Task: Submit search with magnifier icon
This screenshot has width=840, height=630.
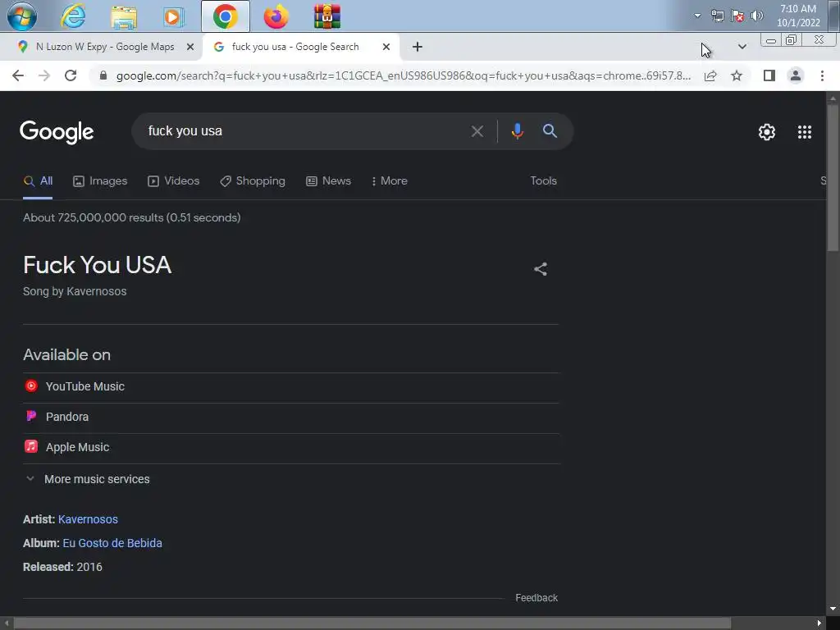Action: tap(550, 130)
